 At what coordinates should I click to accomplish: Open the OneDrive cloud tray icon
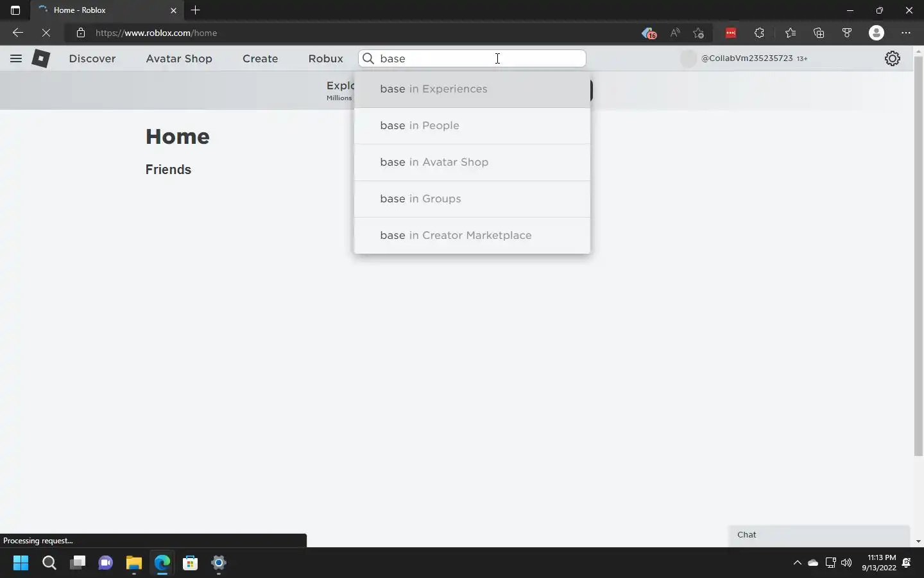(813, 563)
